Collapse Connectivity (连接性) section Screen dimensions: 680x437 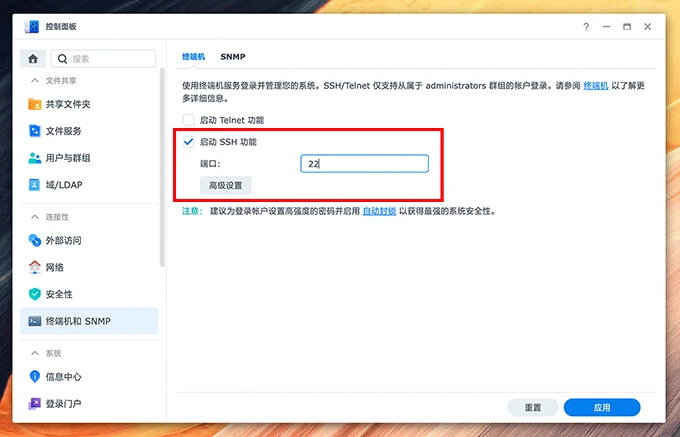tap(35, 217)
